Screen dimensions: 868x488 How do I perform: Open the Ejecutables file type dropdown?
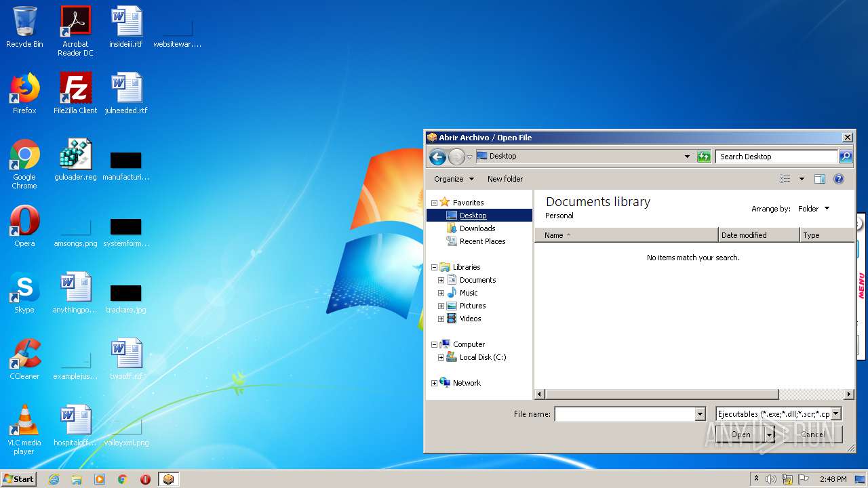pyautogui.click(x=836, y=413)
